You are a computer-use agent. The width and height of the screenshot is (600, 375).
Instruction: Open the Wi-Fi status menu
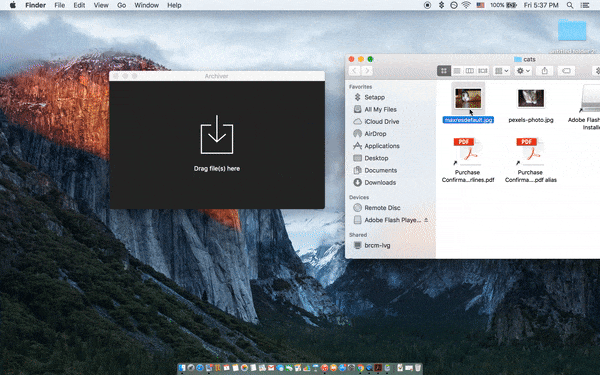466,5
